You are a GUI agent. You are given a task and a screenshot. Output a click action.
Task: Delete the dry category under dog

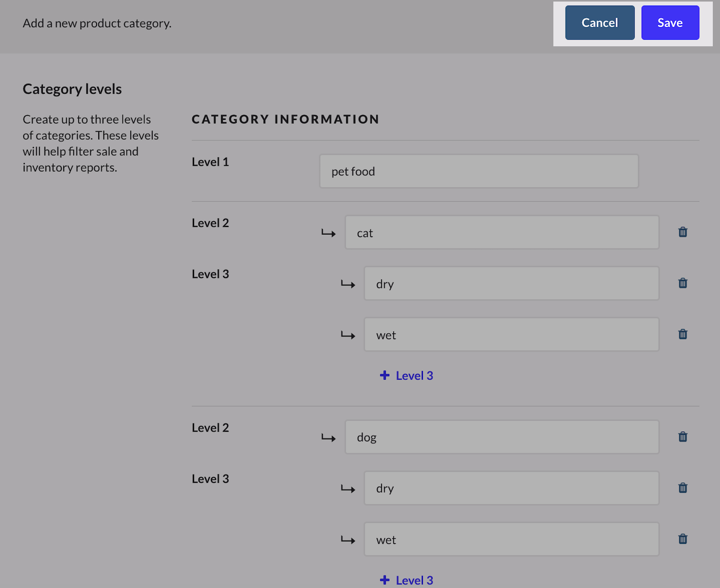(x=683, y=488)
